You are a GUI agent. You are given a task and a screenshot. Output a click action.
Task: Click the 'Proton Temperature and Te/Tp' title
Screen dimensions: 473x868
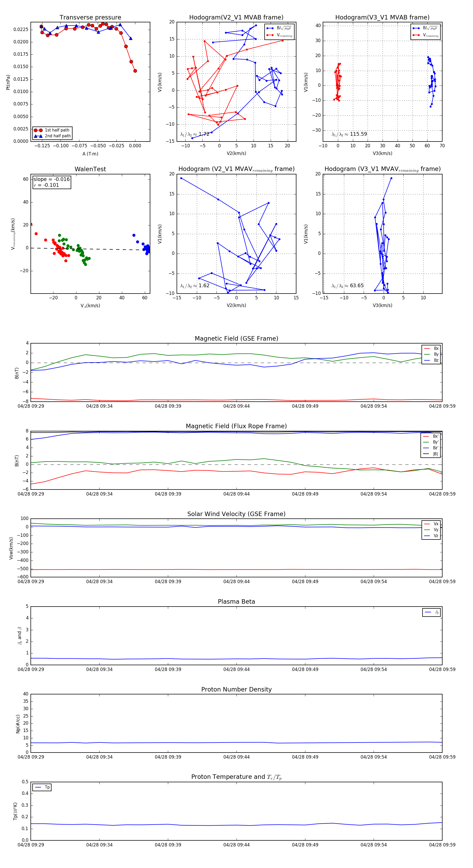236,777
